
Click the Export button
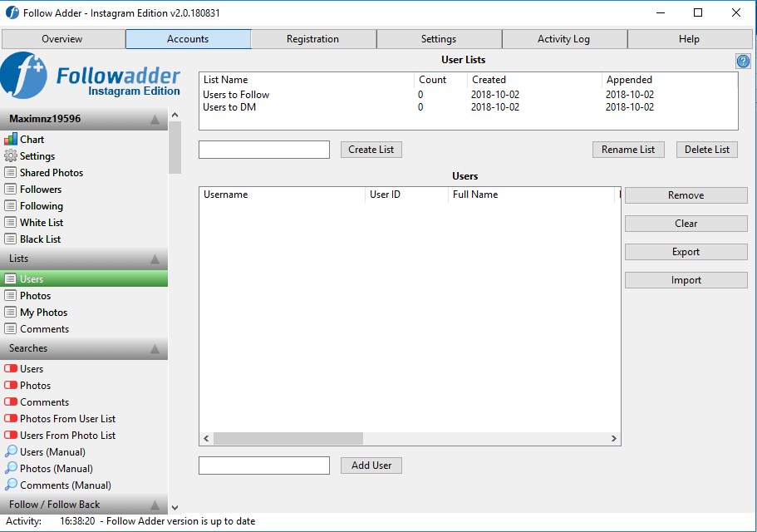[686, 252]
